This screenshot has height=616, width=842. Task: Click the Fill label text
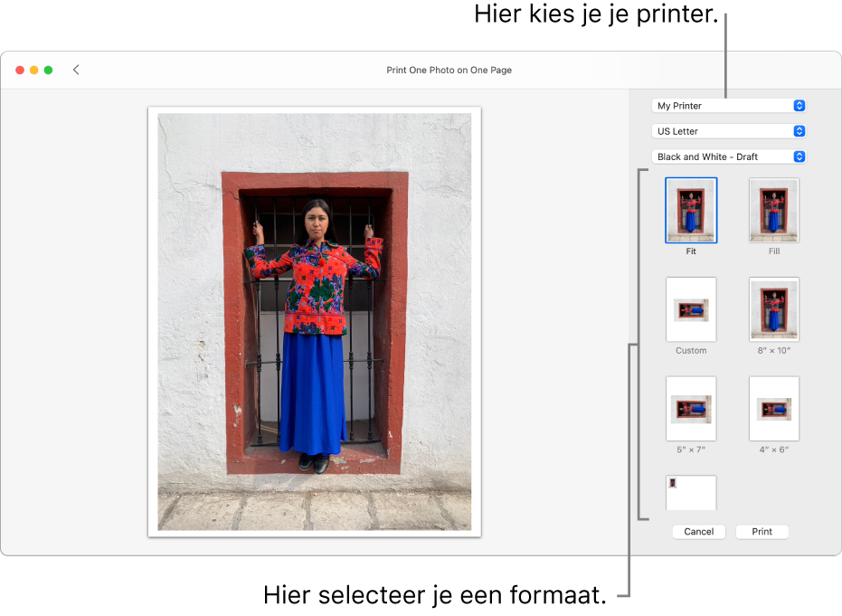(x=774, y=251)
